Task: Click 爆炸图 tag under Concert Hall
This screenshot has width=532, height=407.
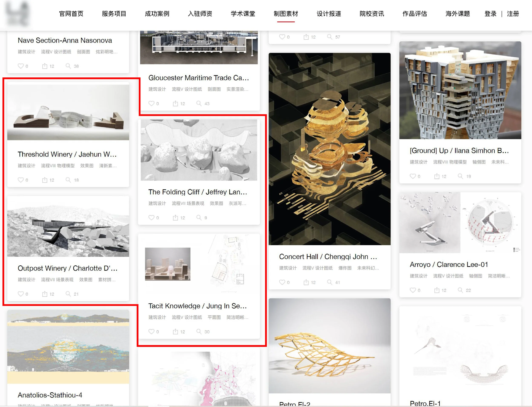Action: click(345, 268)
